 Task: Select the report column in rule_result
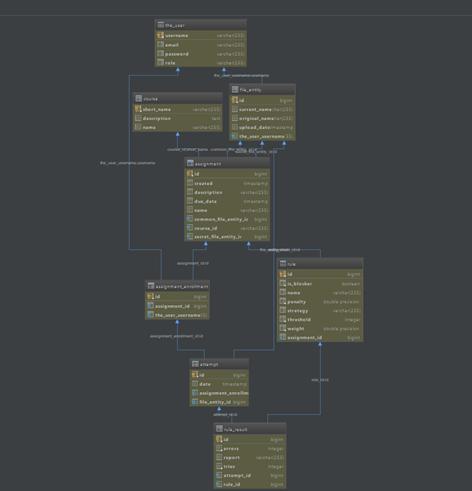point(250,458)
